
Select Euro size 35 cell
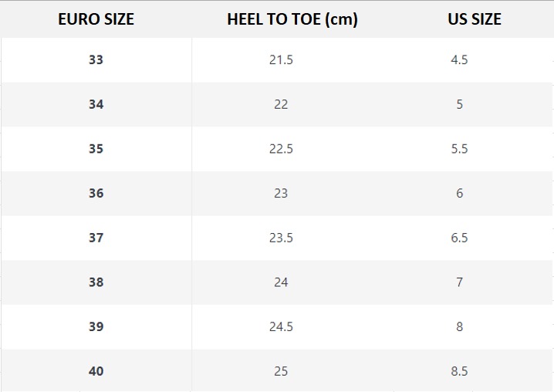pos(96,149)
